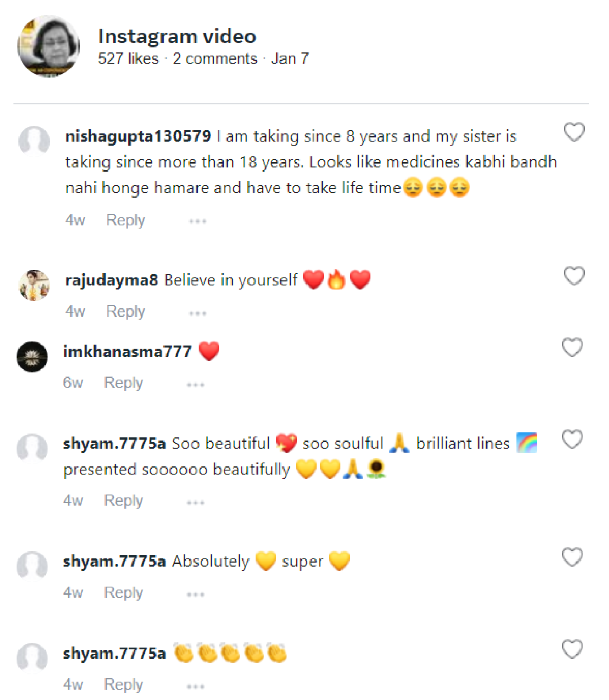Open nishagupta130579's default profile avatar
Image resolution: width=609 pixels, height=700 pixels.
click(34, 141)
